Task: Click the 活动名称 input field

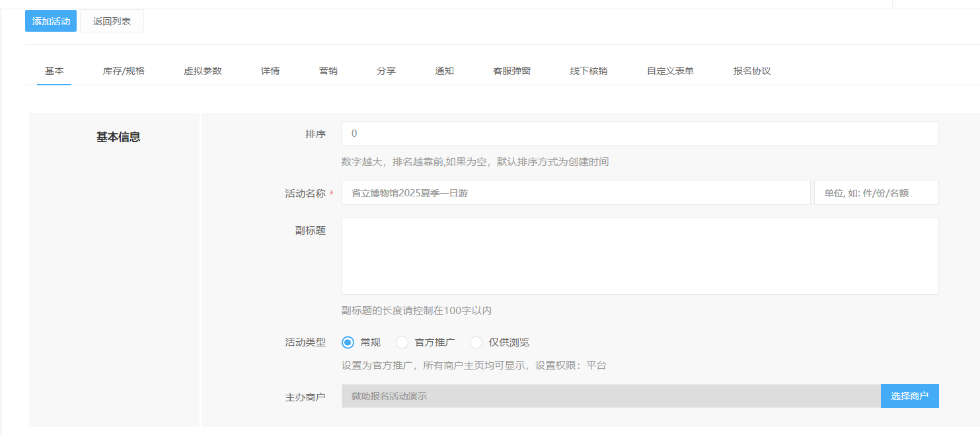Action: click(575, 192)
